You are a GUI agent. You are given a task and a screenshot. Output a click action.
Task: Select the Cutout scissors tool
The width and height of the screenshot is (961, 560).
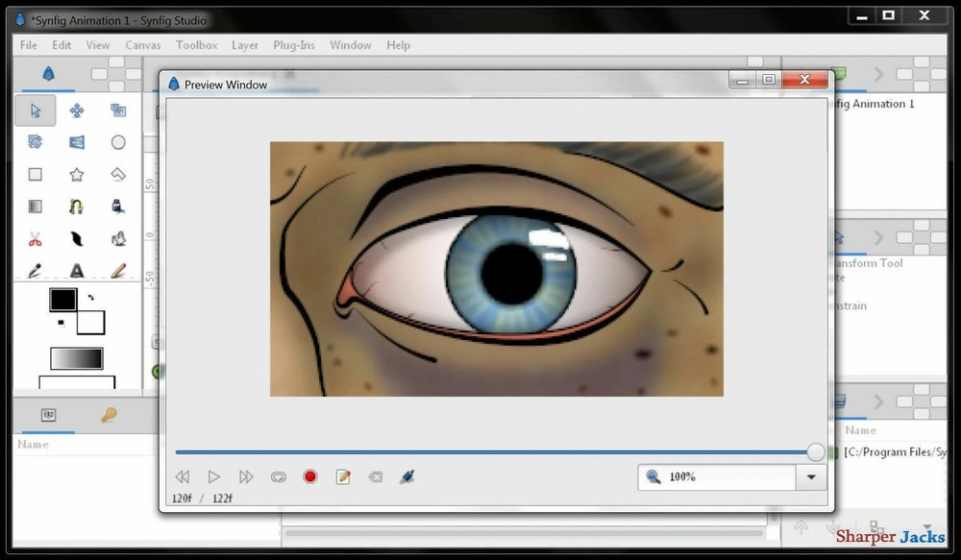35,239
